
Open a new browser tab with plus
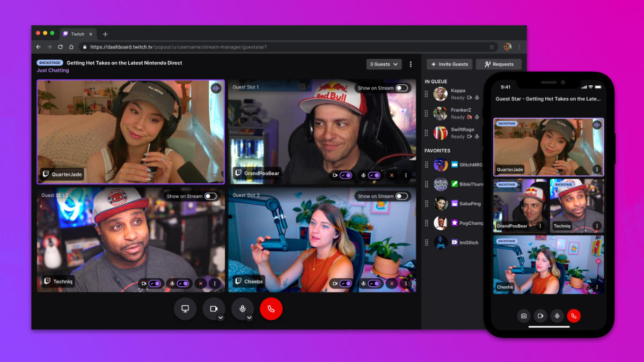click(105, 34)
